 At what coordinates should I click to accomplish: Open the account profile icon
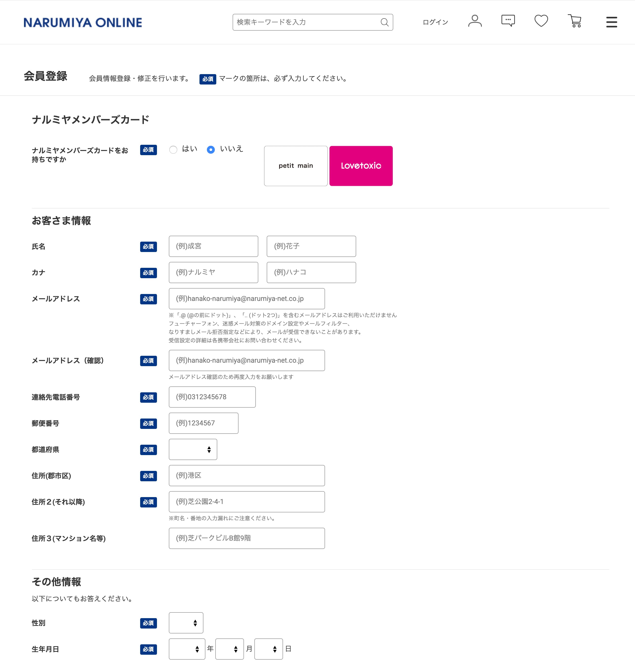(x=475, y=21)
